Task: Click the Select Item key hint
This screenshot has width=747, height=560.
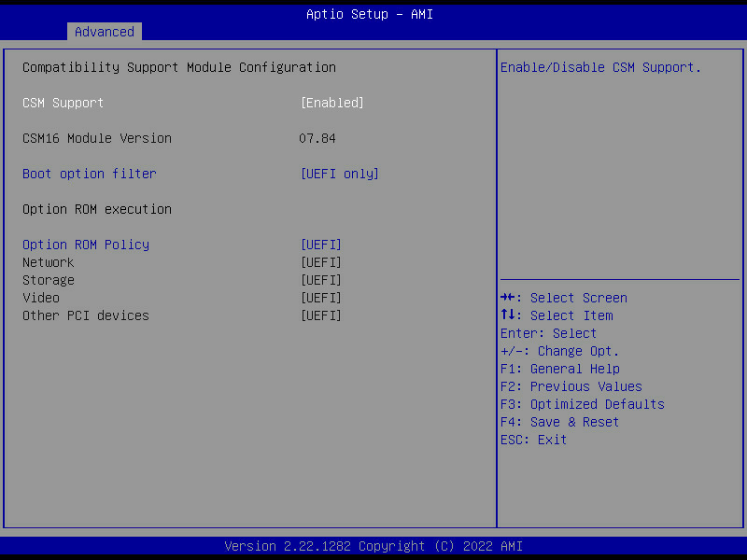Action: coord(557,315)
